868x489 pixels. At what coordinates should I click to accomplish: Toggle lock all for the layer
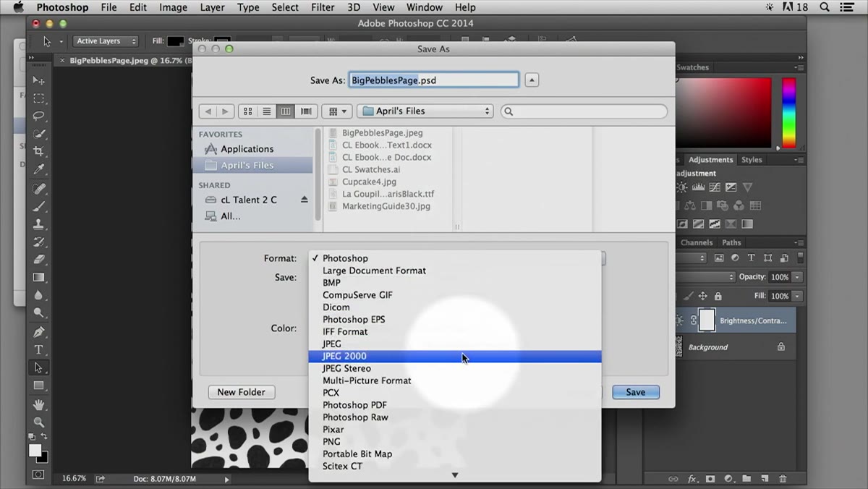coord(718,296)
